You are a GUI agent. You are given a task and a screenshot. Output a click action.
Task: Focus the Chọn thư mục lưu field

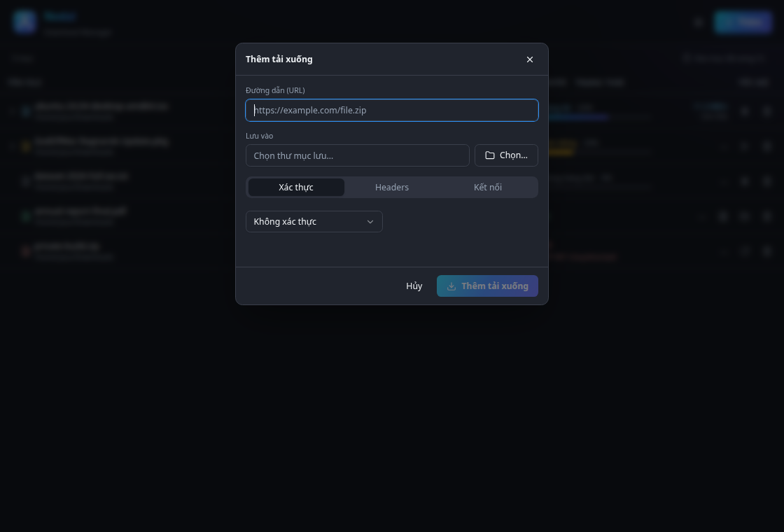358,155
